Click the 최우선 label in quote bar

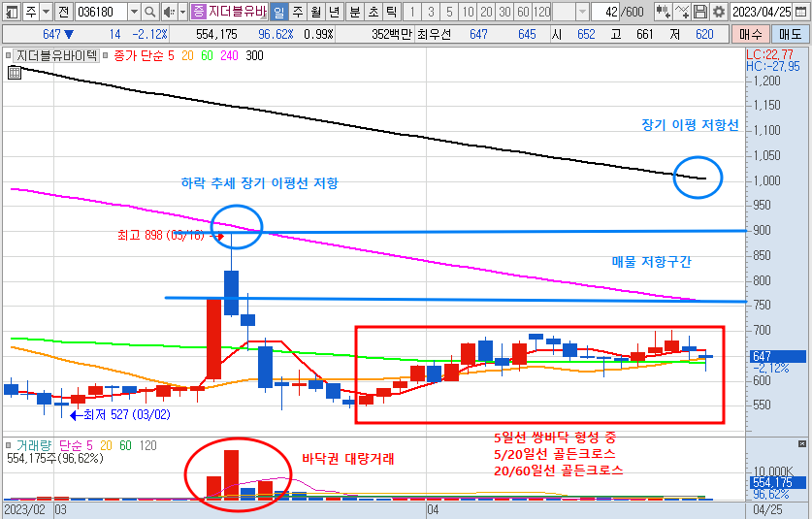pos(434,35)
